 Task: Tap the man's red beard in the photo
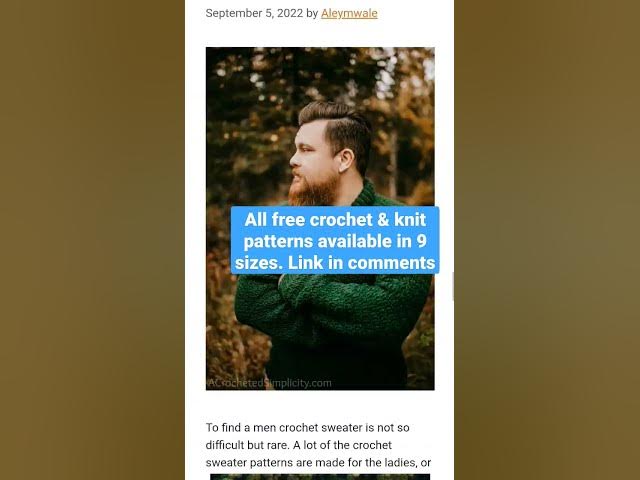click(313, 190)
